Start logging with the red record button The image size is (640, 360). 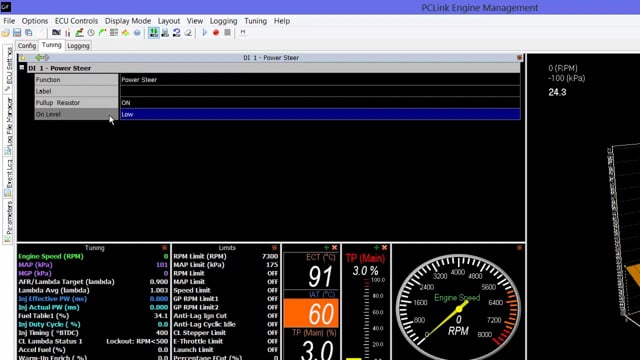(x=216, y=33)
